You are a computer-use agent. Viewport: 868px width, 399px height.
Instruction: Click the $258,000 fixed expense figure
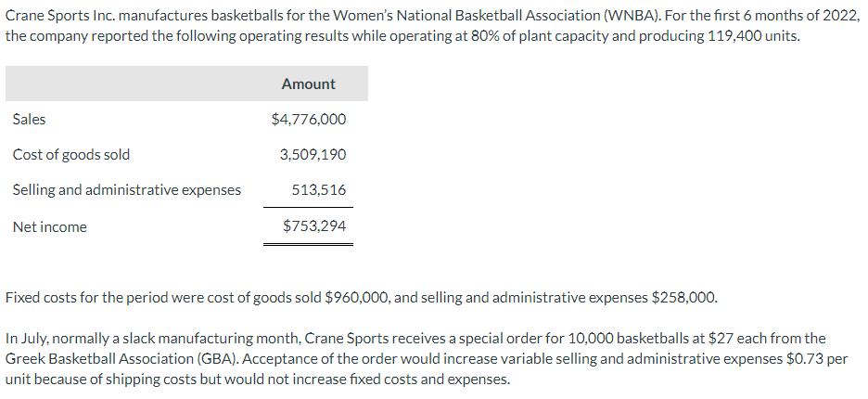684,298
